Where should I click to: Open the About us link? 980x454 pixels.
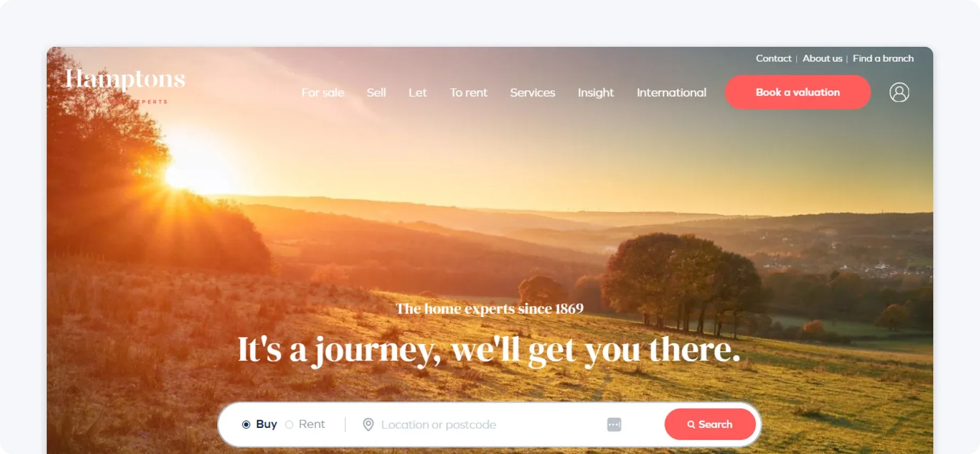pyautogui.click(x=822, y=58)
